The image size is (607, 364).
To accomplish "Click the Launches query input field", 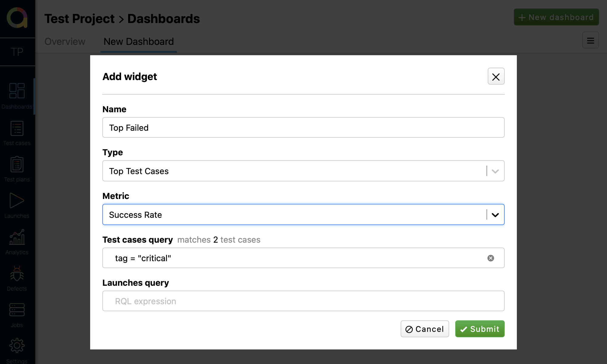I will [303, 301].
